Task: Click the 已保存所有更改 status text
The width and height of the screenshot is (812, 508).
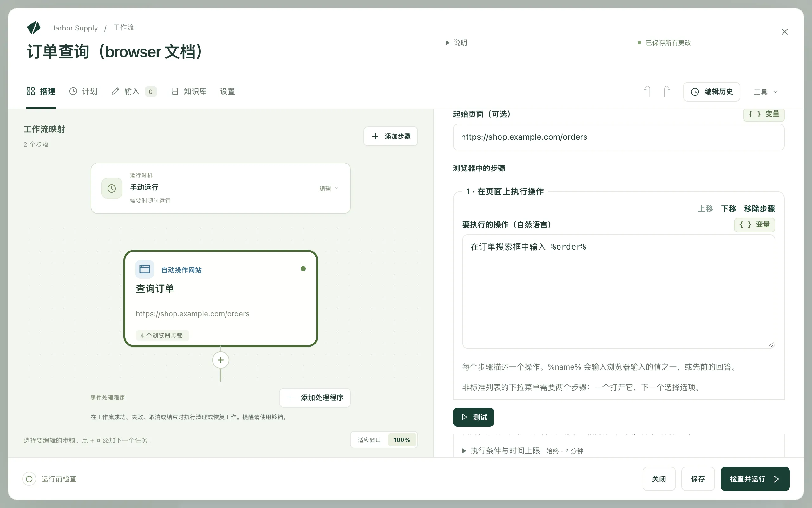Action: pyautogui.click(x=668, y=43)
